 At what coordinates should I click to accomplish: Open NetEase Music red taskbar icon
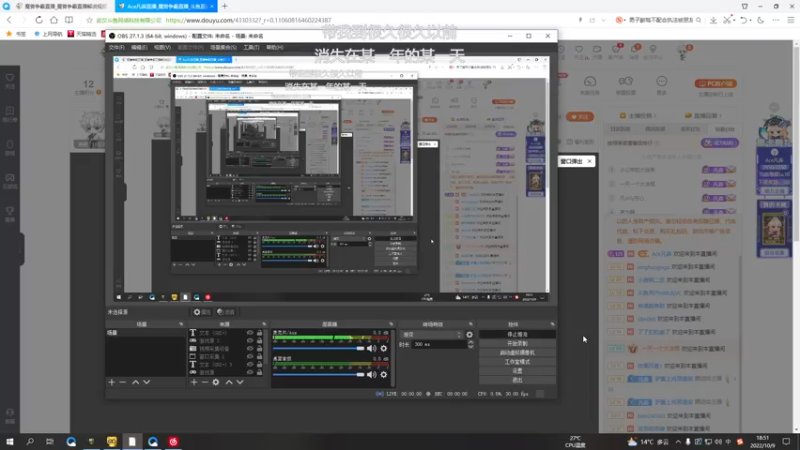pos(173,441)
